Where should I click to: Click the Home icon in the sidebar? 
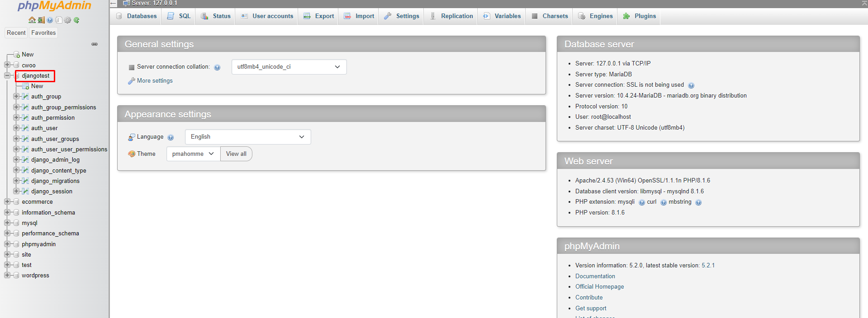point(32,20)
